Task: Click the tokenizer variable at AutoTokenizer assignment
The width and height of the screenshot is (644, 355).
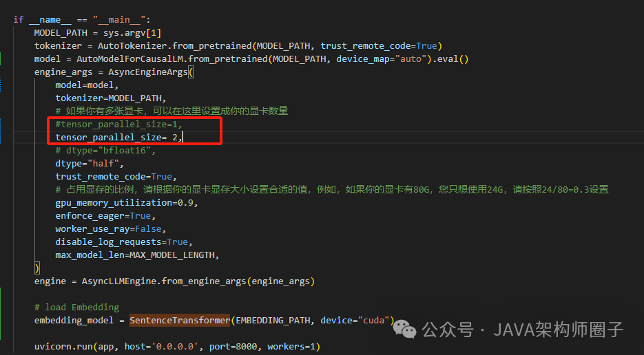Action: [58, 46]
